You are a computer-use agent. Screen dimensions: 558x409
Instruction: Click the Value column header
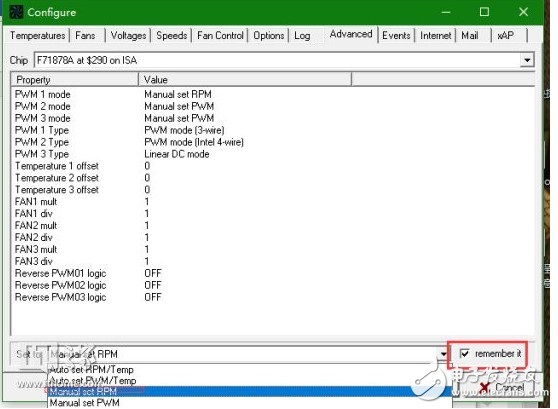pos(245,79)
